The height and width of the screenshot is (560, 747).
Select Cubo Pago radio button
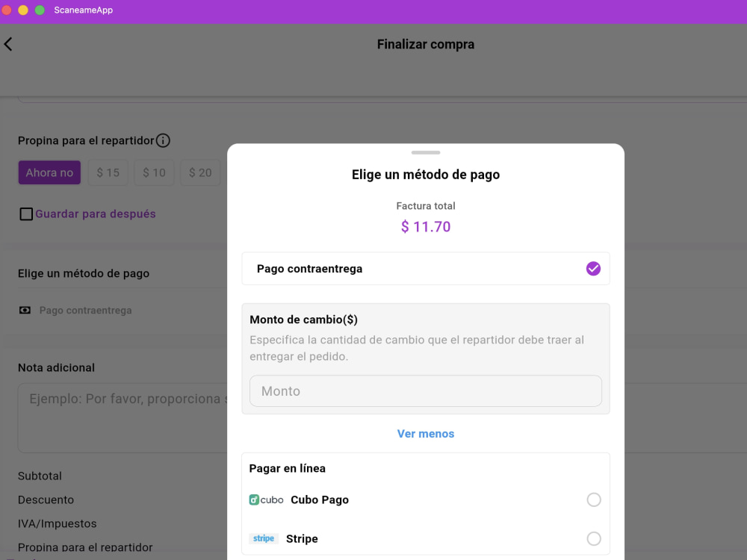pyautogui.click(x=594, y=500)
